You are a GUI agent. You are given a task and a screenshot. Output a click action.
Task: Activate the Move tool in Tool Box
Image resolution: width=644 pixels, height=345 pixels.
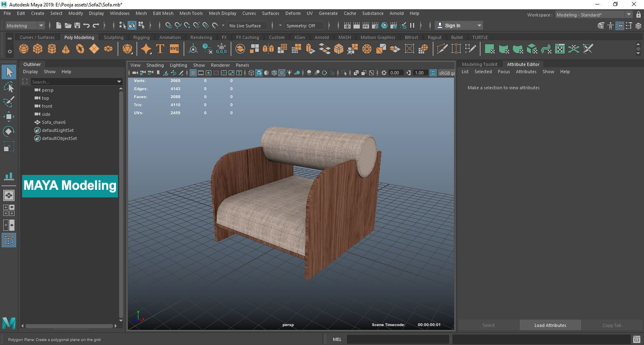click(x=9, y=117)
